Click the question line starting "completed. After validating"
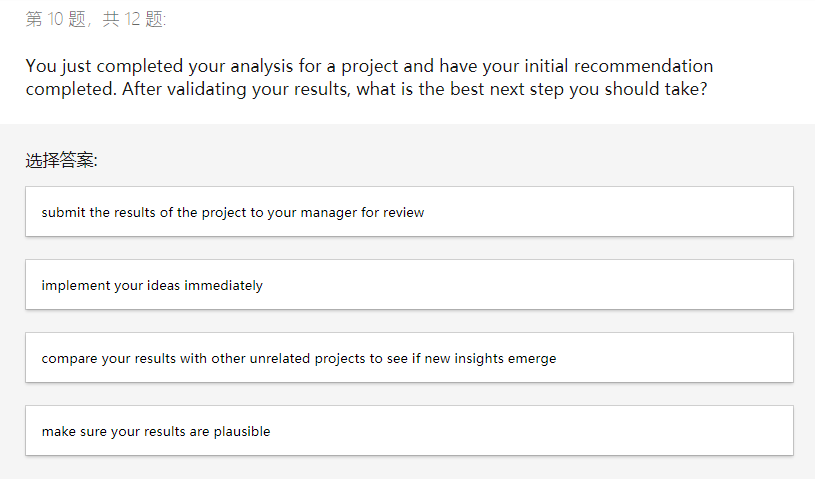This screenshot has height=479, width=815. pyautogui.click(x=367, y=89)
